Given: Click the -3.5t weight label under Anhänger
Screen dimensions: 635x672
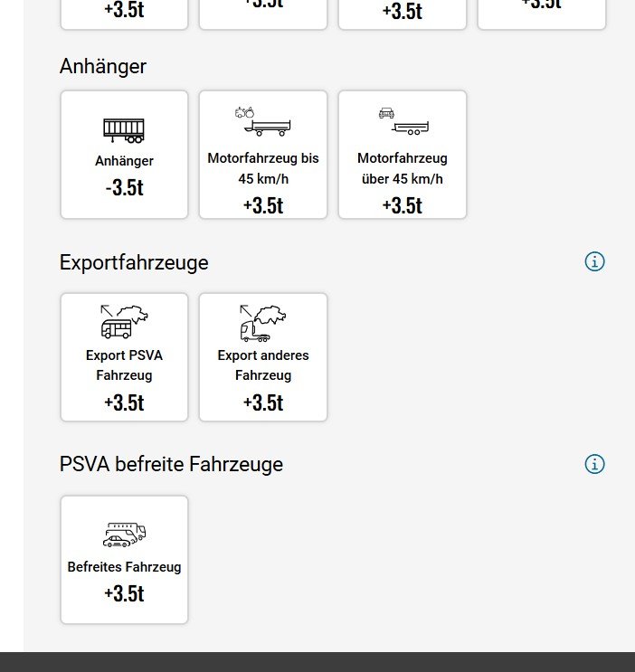Looking at the screenshot, I should (x=124, y=188).
